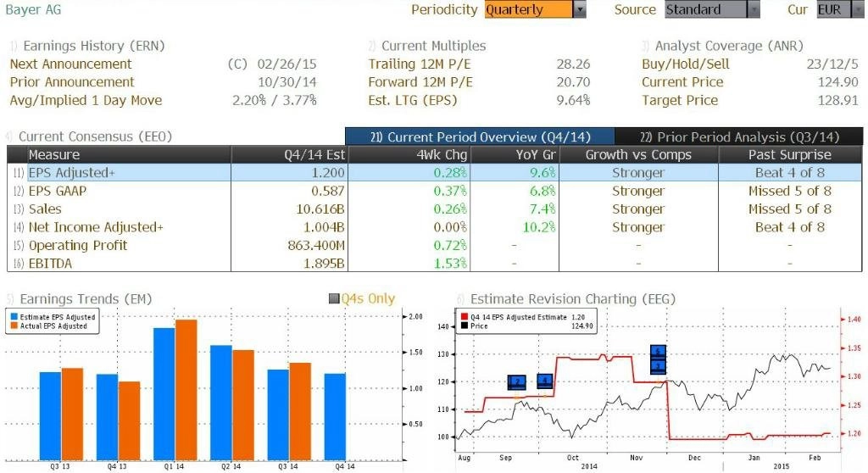The height and width of the screenshot is (473, 868).
Task: Select the Net Income Adjusted+ measure
Action: 96,227
